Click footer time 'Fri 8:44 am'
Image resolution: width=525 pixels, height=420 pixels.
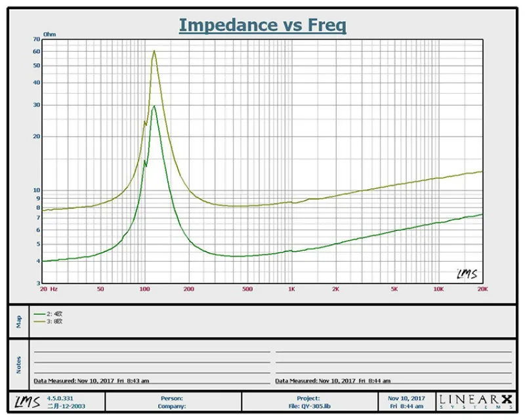tap(406, 406)
